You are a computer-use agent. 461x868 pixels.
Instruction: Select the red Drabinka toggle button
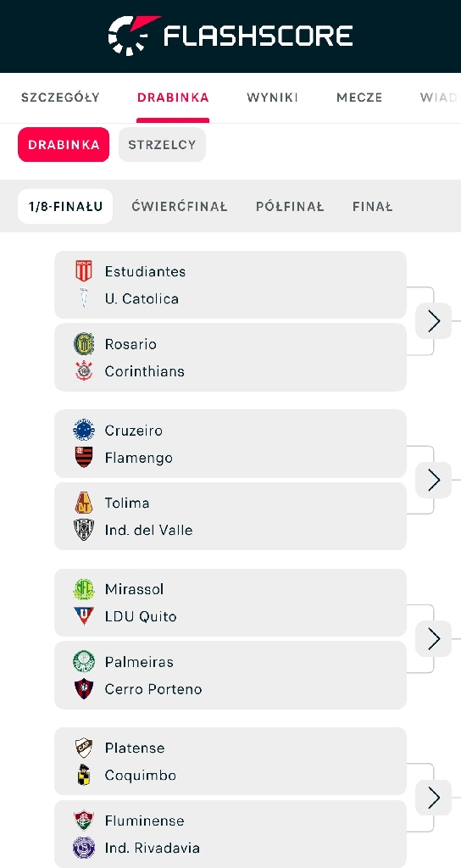[x=64, y=144]
